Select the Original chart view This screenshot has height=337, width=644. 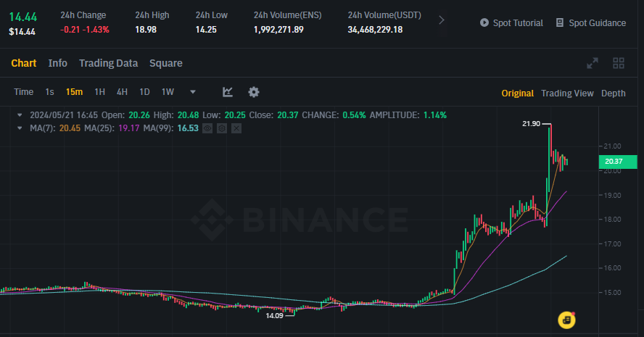518,93
